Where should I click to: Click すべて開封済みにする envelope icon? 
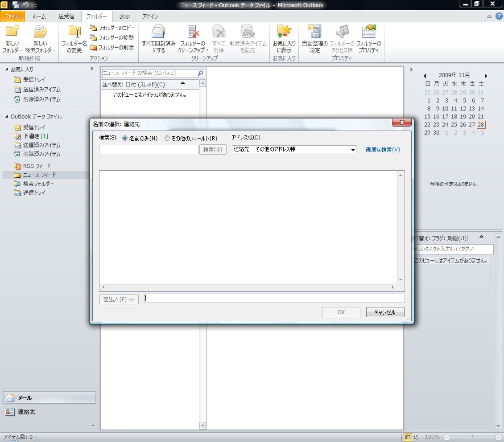tap(158, 32)
